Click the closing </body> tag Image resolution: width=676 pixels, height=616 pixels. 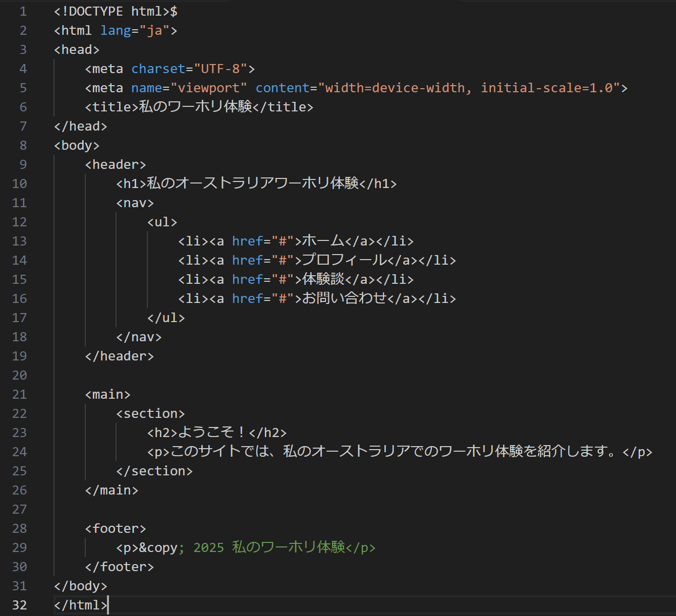[x=81, y=586]
